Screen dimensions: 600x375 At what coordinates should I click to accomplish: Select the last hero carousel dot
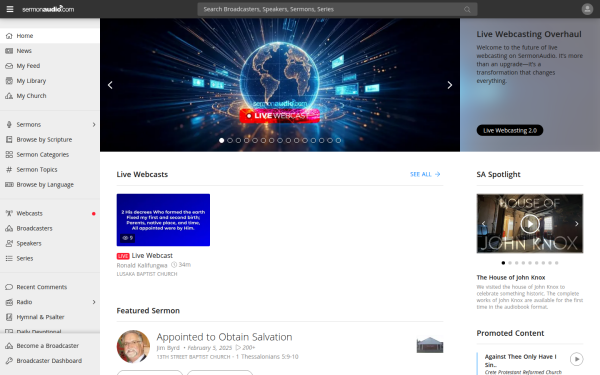(338, 140)
